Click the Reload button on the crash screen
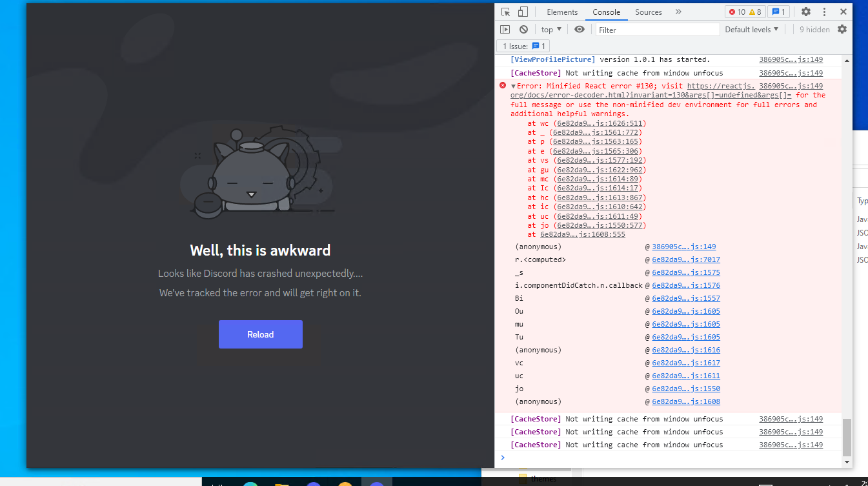 [x=261, y=334]
